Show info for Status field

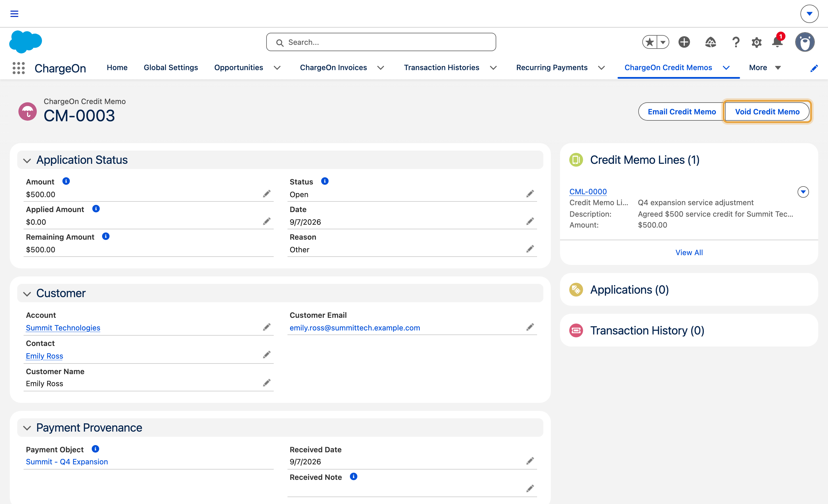click(x=325, y=181)
